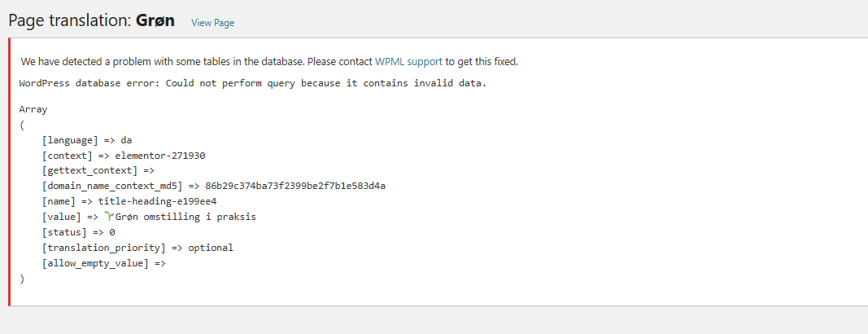Click the seedling emoji in the value line
The image size is (868, 334).
pos(109,217)
